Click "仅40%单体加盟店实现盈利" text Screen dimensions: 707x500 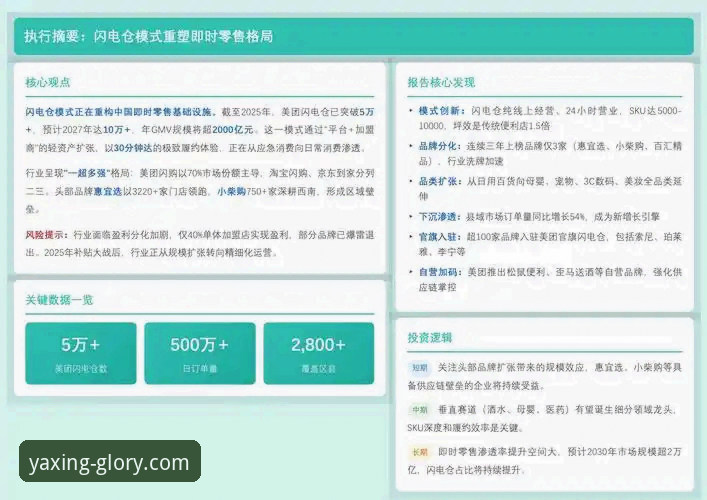point(233,235)
